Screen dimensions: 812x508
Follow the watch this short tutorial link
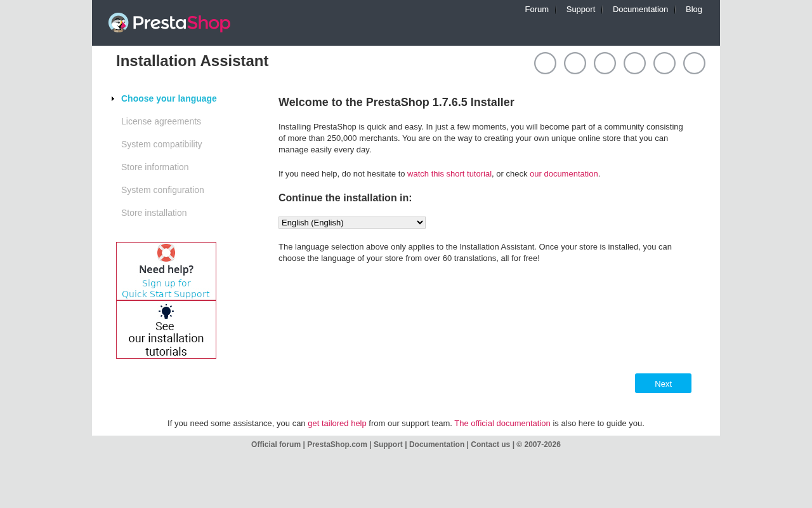pyautogui.click(x=449, y=174)
